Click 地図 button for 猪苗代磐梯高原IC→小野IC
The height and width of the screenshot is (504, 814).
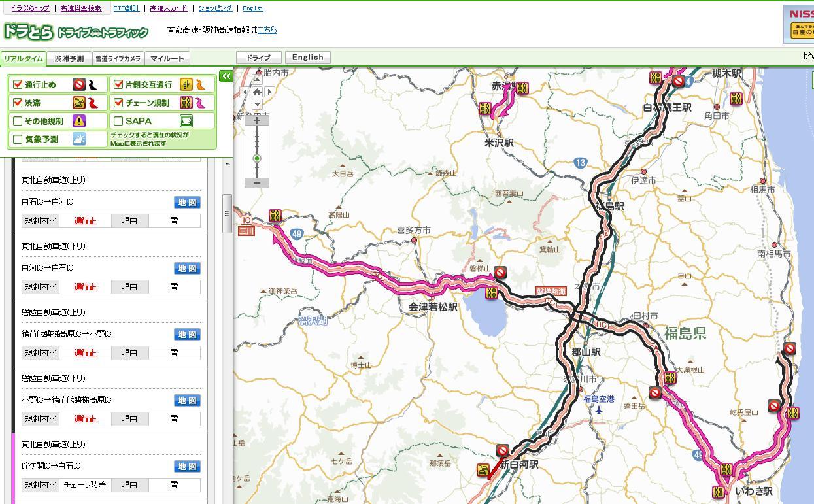click(187, 335)
